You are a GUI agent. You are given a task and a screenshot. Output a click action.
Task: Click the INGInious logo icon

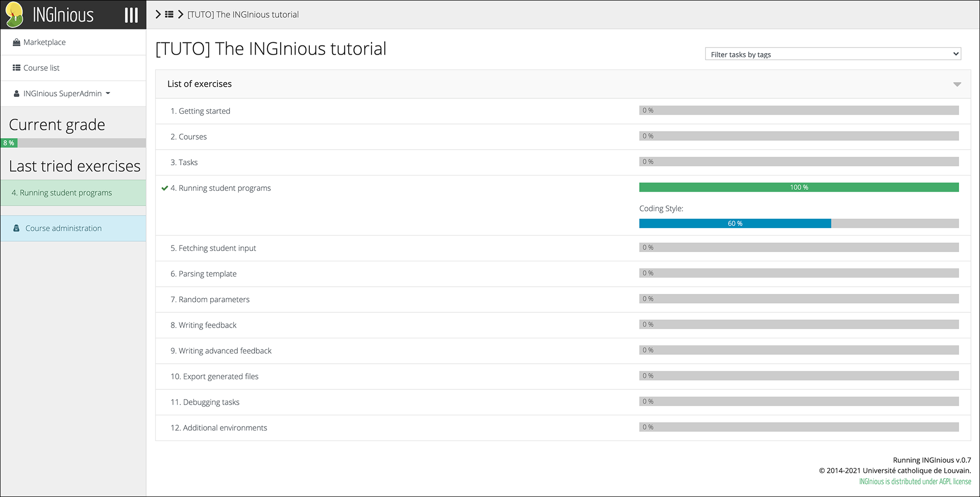[14, 14]
